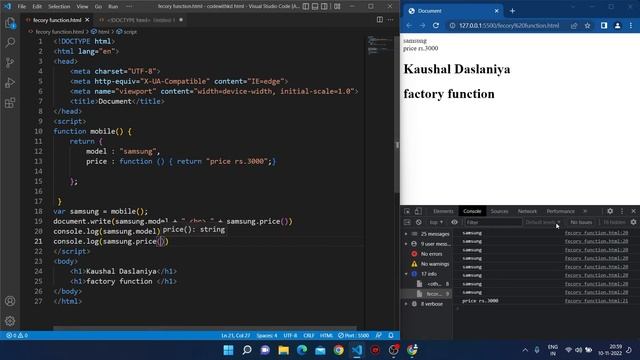640x360 pixels.
Task: Switch to the Network tab
Action: 527,211
